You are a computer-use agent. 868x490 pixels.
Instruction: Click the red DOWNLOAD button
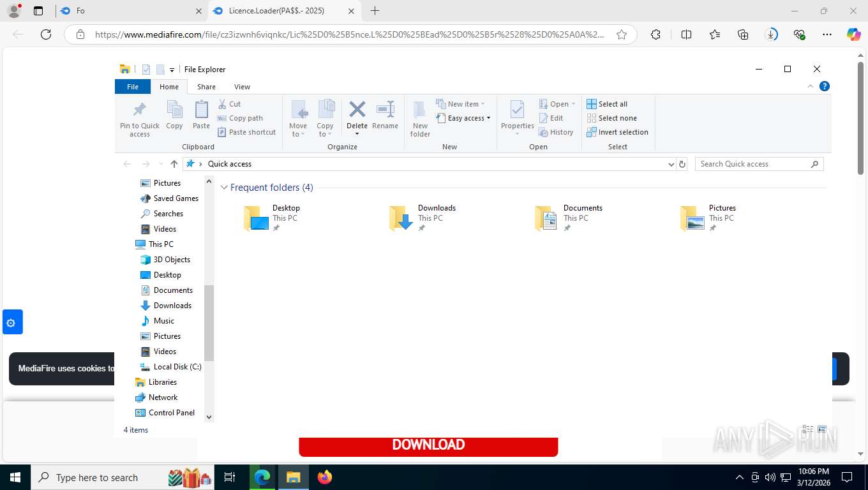pos(428,445)
